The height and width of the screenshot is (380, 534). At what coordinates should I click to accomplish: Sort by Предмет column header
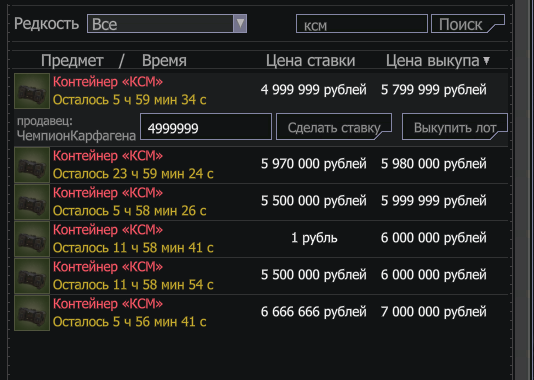point(72,61)
